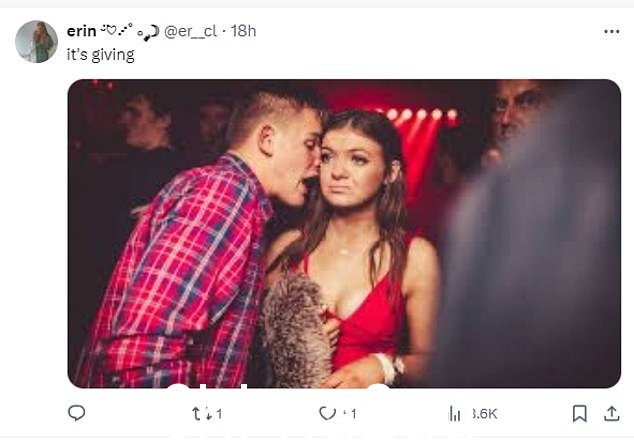Click the like count beside the heart
This screenshot has width=634, height=443.
tap(353, 414)
